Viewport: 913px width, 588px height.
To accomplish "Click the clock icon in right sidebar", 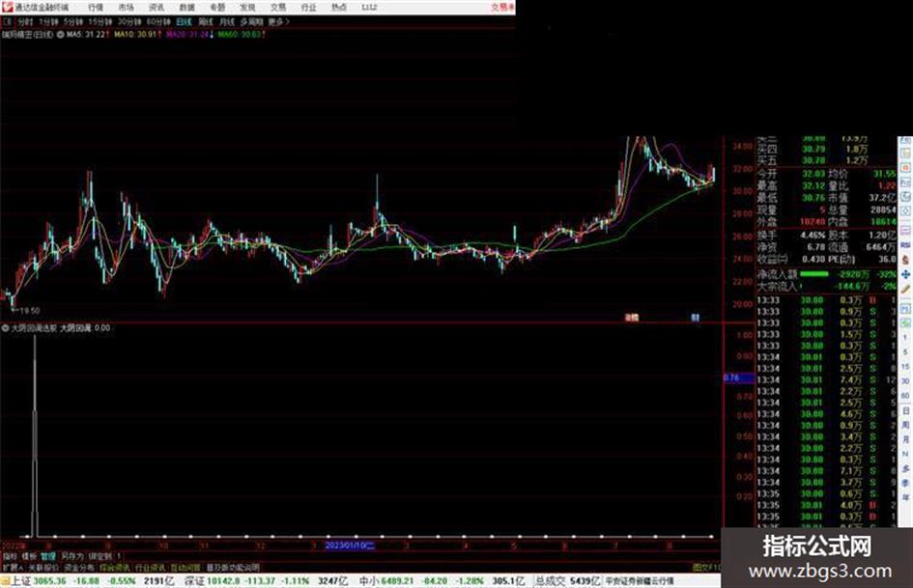I will pyautogui.click(x=905, y=197).
